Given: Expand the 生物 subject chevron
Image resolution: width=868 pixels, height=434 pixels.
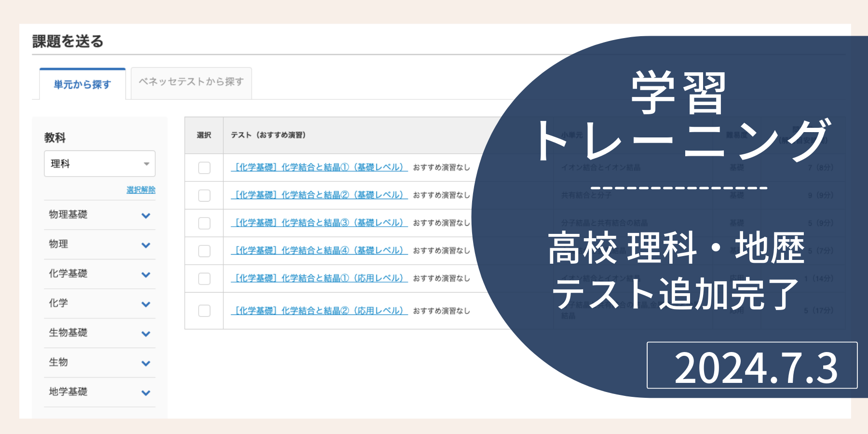Looking at the screenshot, I should click(146, 363).
